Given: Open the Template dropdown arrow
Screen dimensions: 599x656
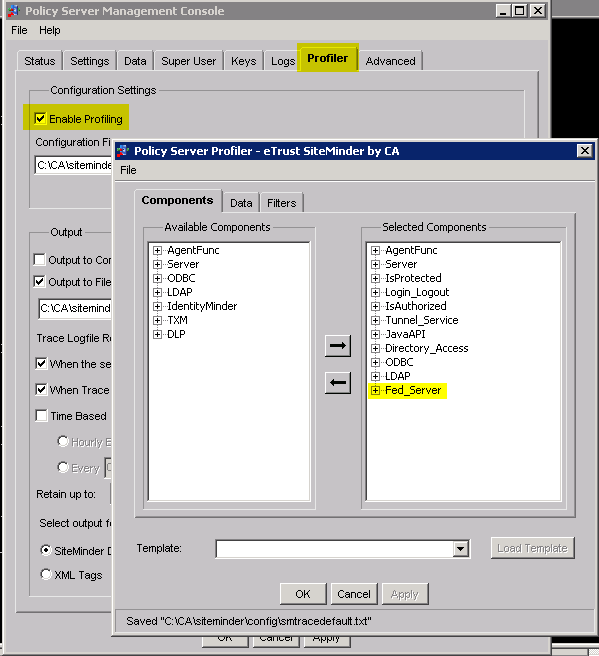Looking at the screenshot, I should (460, 548).
